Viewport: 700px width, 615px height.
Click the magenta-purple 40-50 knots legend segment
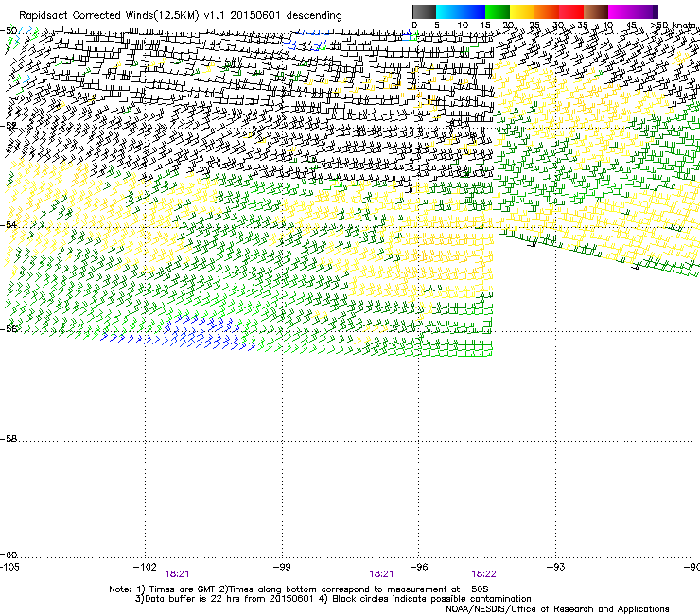coord(633,11)
